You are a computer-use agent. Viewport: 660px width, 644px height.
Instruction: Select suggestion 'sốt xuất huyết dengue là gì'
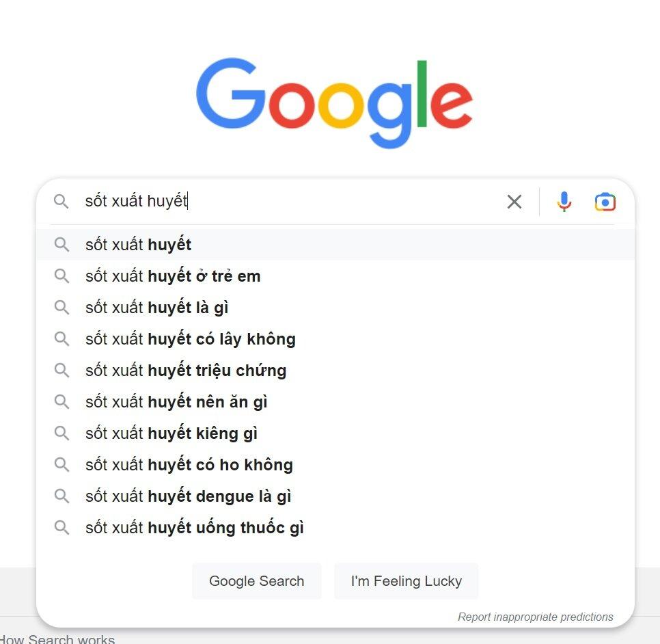189,496
